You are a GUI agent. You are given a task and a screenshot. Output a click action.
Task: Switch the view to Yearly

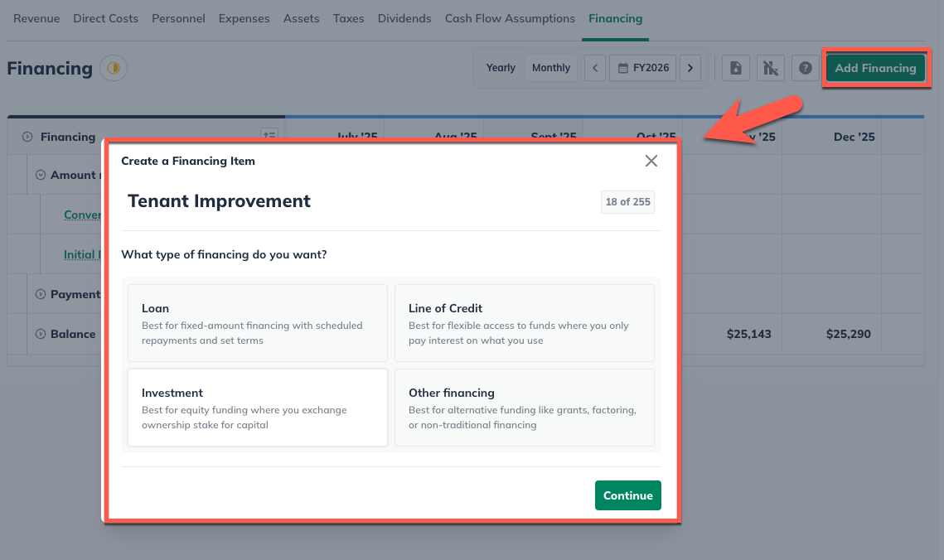(501, 67)
